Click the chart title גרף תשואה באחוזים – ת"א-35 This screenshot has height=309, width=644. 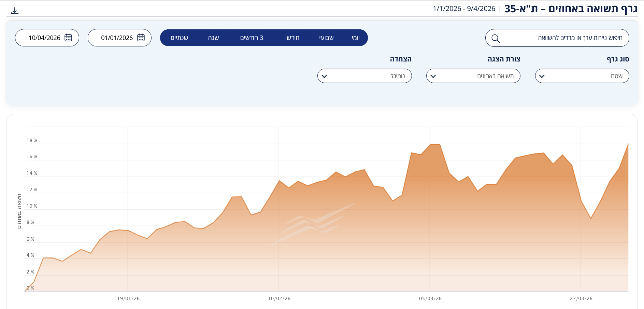[x=571, y=9]
